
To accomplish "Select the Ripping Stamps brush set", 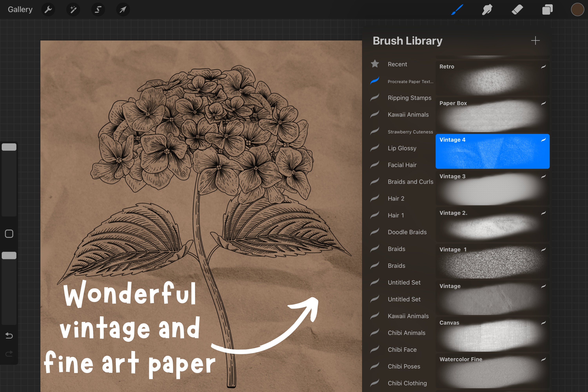I will point(409,98).
